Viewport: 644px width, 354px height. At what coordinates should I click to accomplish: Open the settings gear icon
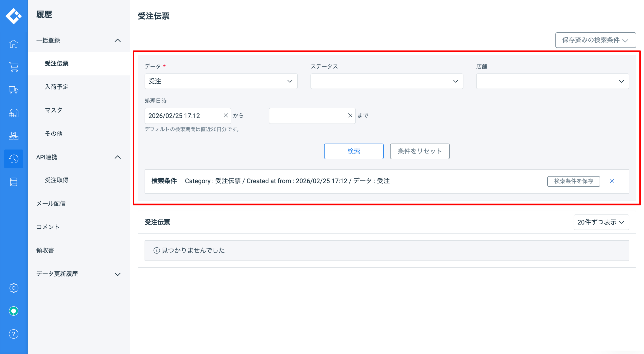click(14, 288)
